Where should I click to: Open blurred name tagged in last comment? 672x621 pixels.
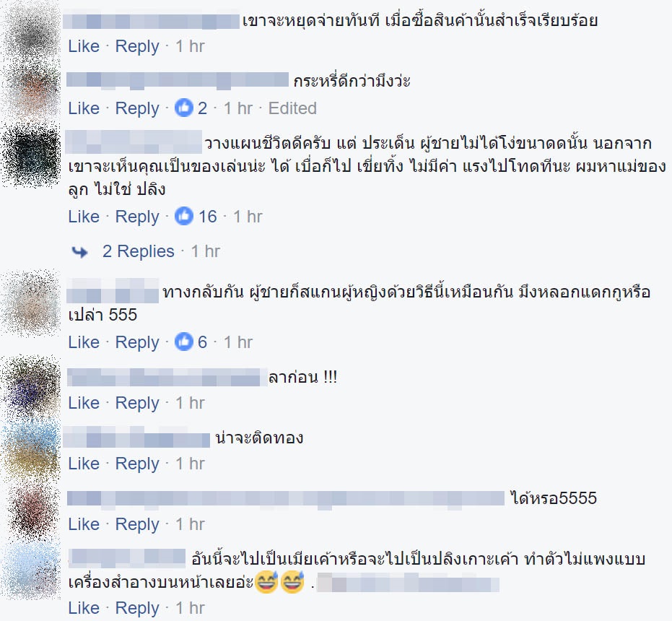409,583
